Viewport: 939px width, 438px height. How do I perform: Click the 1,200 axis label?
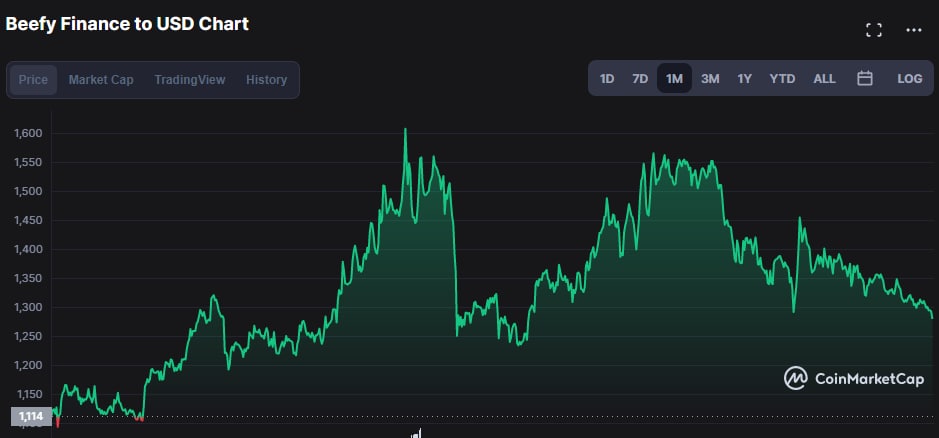28,365
